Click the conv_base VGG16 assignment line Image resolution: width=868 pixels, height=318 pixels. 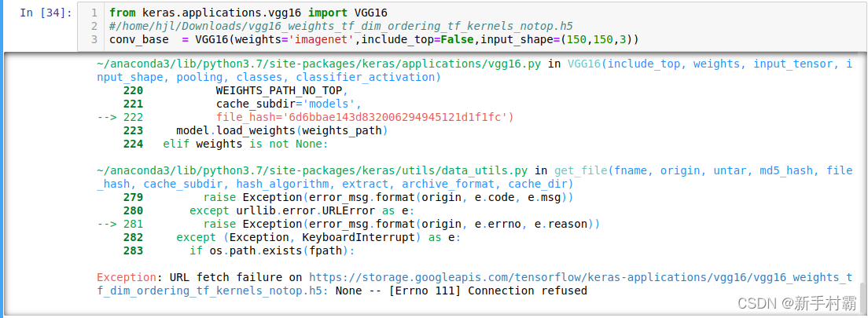374,40
